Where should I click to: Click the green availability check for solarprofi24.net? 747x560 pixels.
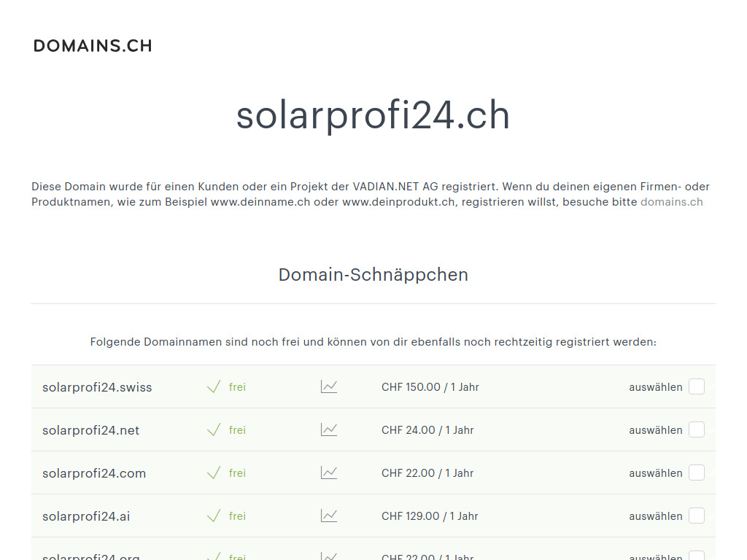tap(214, 429)
